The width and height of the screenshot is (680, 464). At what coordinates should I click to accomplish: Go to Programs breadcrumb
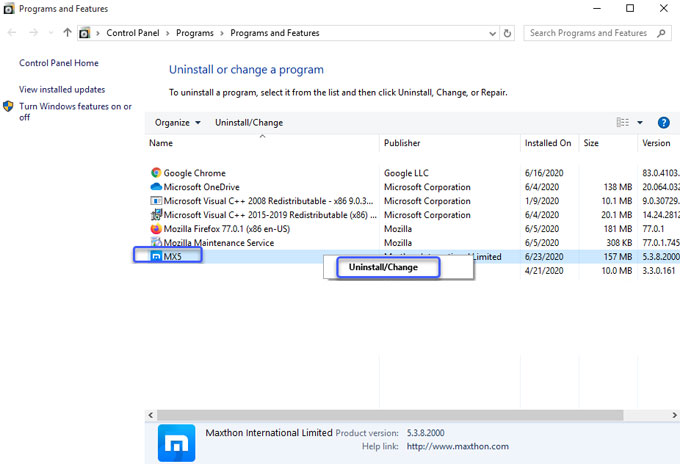(195, 33)
